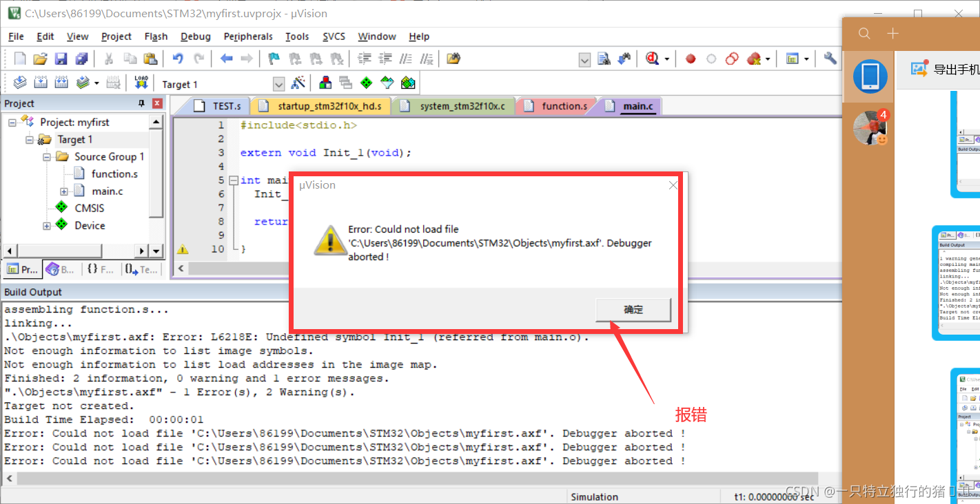Image resolution: width=980 pixels, height=504 pixels.
Task: Open Manage Run-Time Environment green diamond icon
Action: [x=367, y=83]
